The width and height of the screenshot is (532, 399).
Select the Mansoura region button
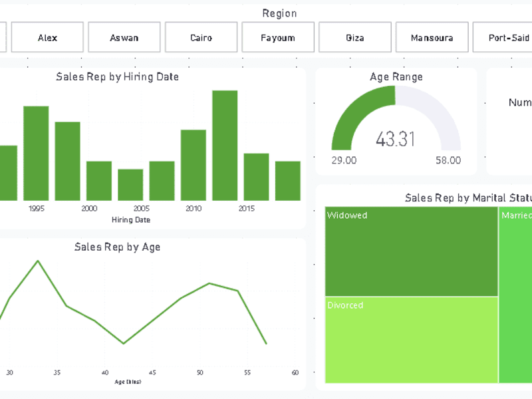coord(432,37)
